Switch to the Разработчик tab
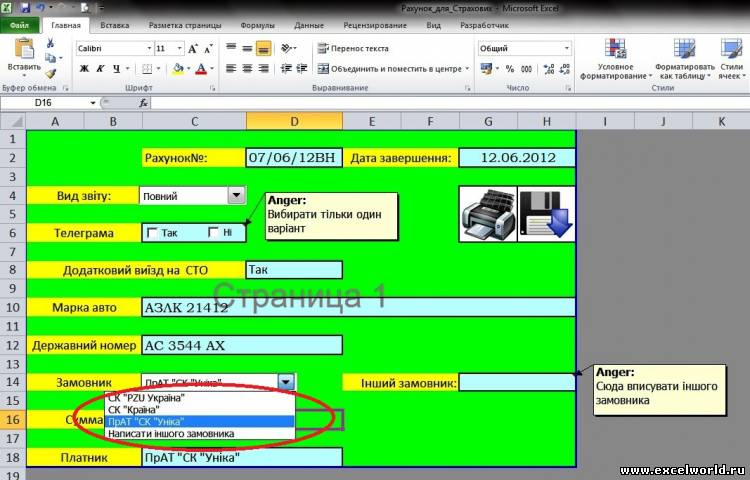Screen dimensions: 750x480 pyautogui.click(x=484, y=25)
